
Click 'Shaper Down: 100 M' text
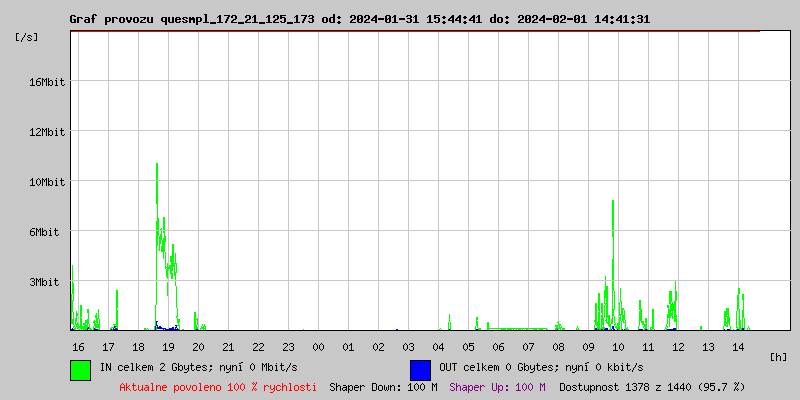[x=384, y=387]
